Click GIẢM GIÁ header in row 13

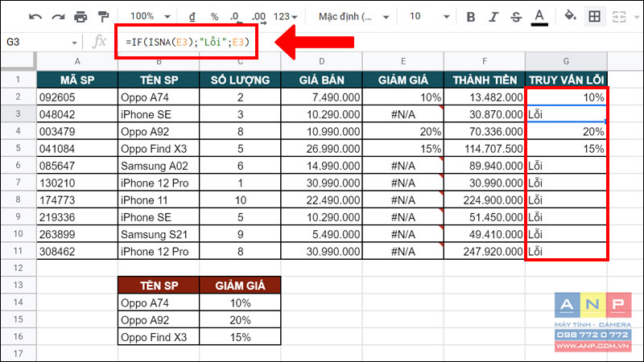pyautogui.click(x=240, y=286)
